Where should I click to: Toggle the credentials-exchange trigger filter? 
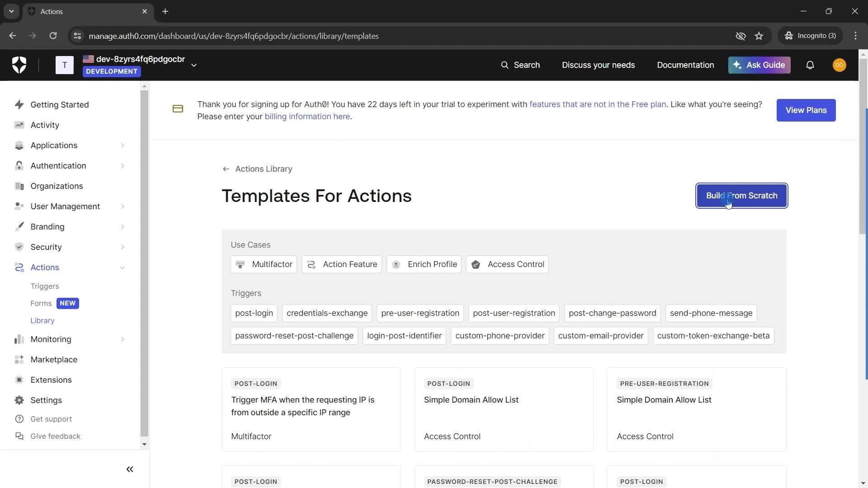tap(327, 313)
